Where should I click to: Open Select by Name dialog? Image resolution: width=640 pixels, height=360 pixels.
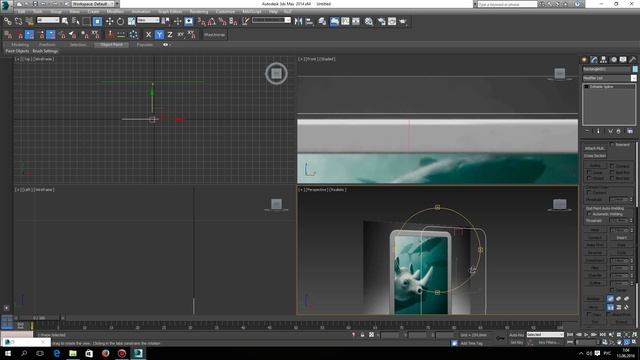point(76,21)
